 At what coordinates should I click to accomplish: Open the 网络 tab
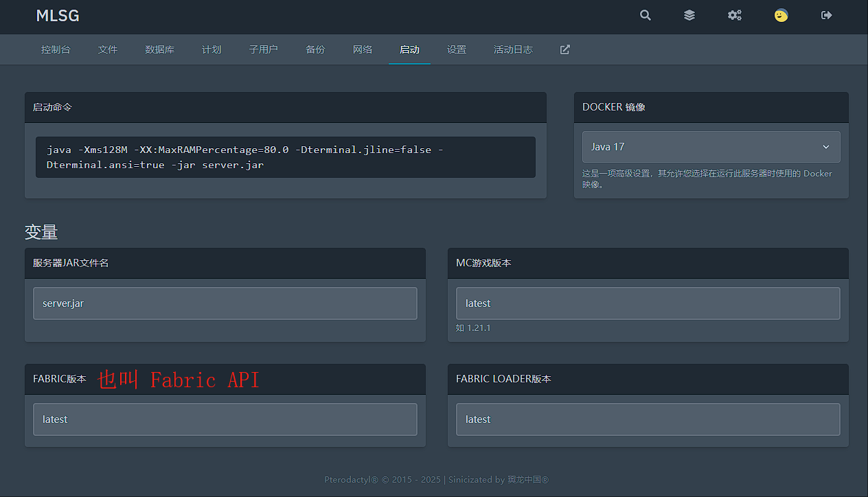tap(363, 49)
